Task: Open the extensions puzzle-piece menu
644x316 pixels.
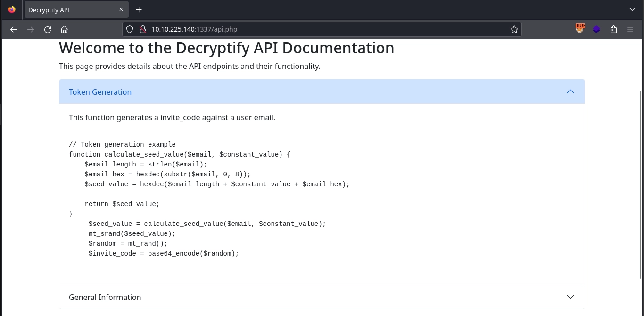Action: tap(613, 29)
